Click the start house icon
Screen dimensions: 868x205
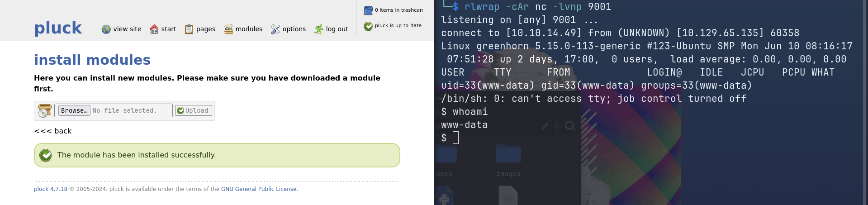154,29
